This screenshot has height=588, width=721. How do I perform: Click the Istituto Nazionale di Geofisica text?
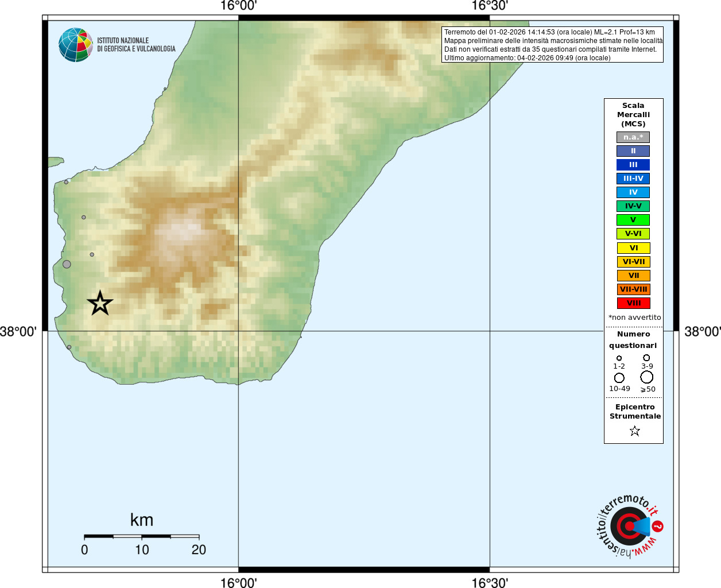(x=136, y=45)
